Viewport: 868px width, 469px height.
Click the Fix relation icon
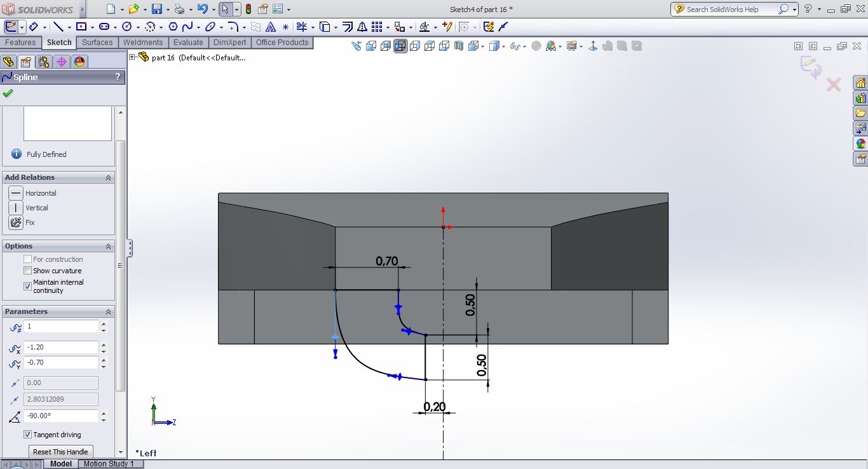(16, 222)
